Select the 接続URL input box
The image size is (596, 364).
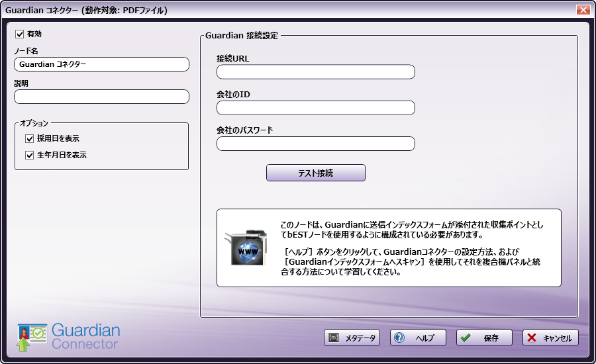coord(315,71)
